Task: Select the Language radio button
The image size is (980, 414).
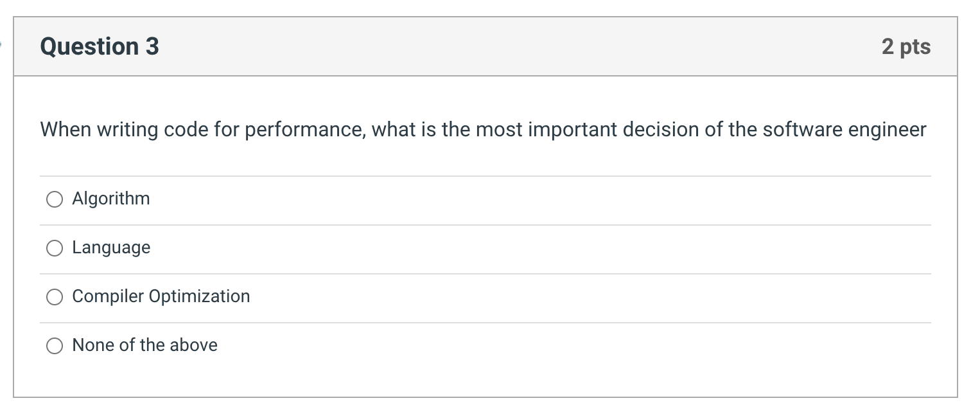Action: click(55, 248)
